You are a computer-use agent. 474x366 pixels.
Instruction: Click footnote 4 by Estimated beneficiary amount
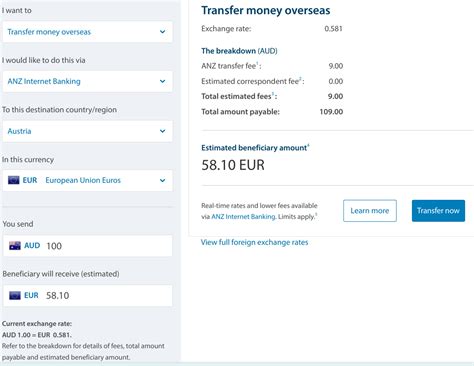(308, 145)
